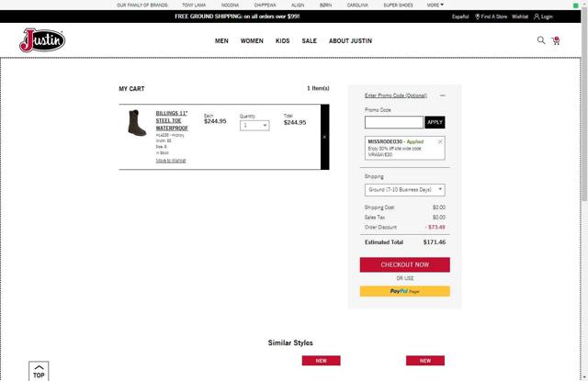Open Billings 11" Steel Toe Waterproof product link
This screenshot has width=588, height=381.
(172, 120)
